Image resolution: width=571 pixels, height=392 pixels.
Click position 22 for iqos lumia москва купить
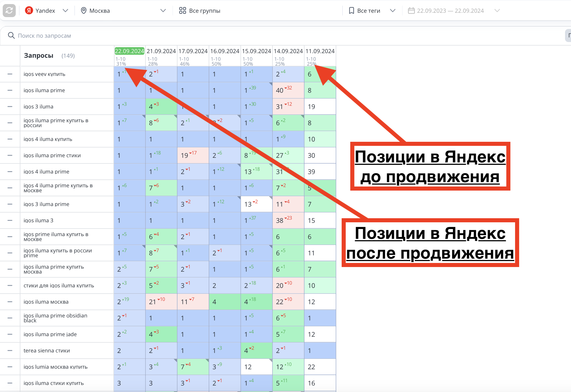[x=320, y=367]
